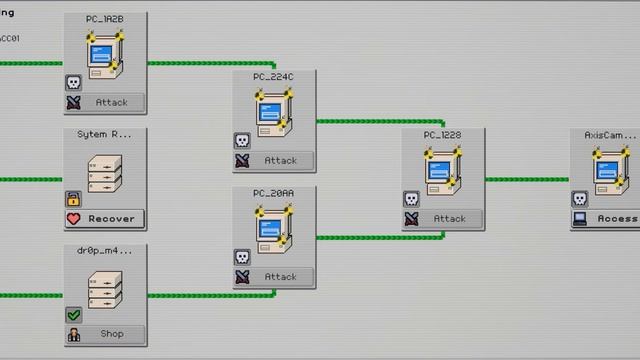This screenshot has width=640, height=360.
Task: Click the skull icon on PC_1A2B
Action: point(73,83)
